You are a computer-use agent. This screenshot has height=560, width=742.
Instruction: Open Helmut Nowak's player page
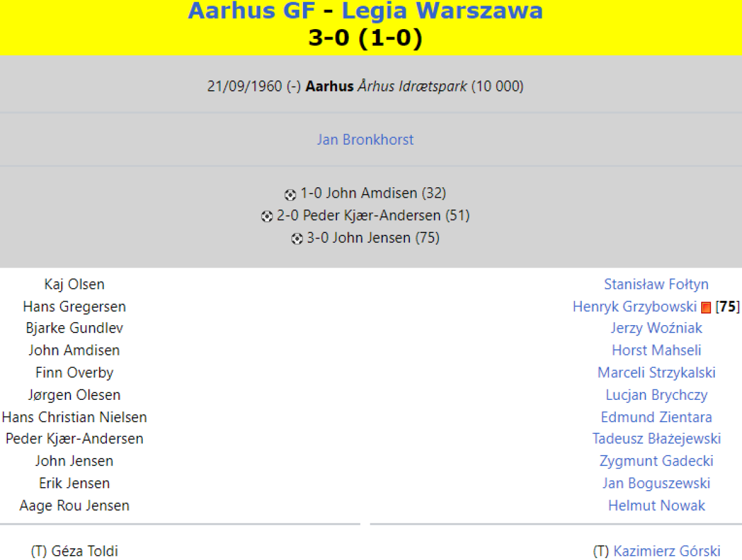click(x=656, y=506)
